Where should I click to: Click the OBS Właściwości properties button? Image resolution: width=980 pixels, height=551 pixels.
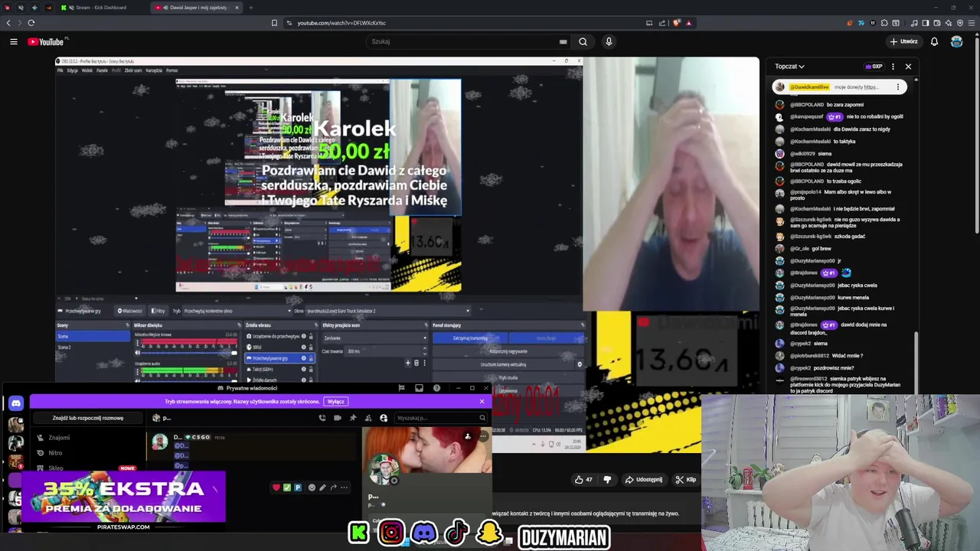[x=129, y=311]
